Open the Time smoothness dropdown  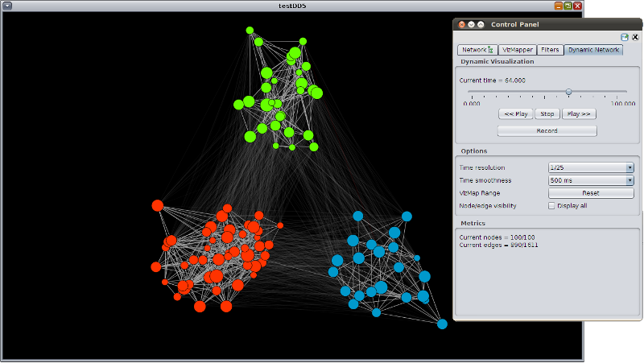pos(591,180)
